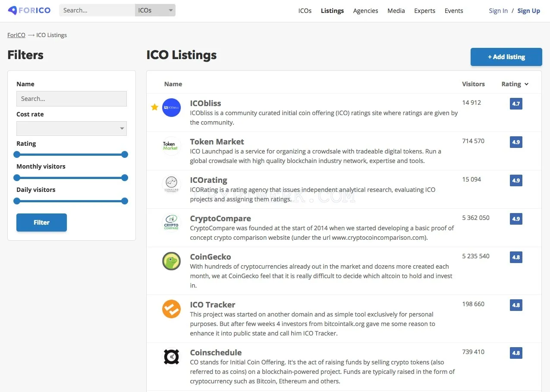Open the CryptoCompare listing title
This screenshot has height=392, width=550.
coord(220,219)
